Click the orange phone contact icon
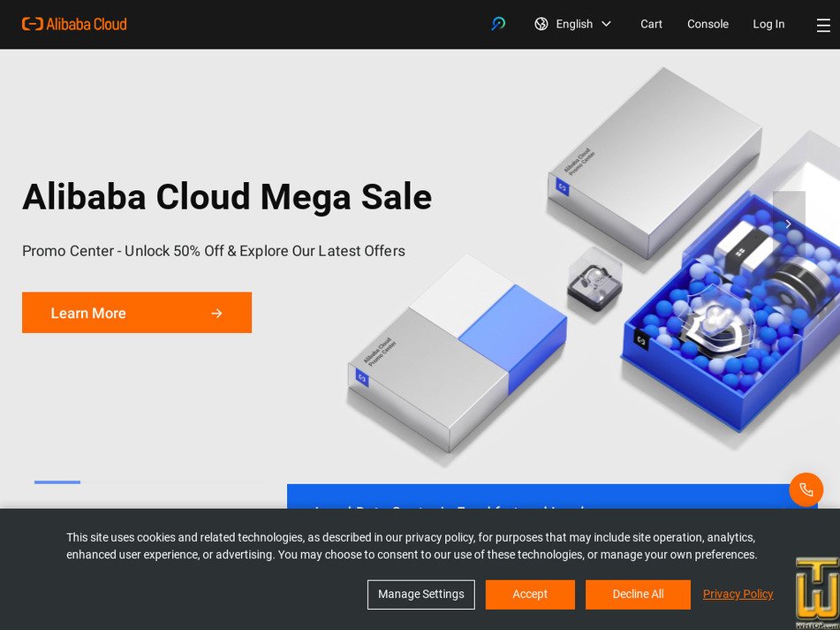This screenshot has width=840, height=630. point(806,490)
